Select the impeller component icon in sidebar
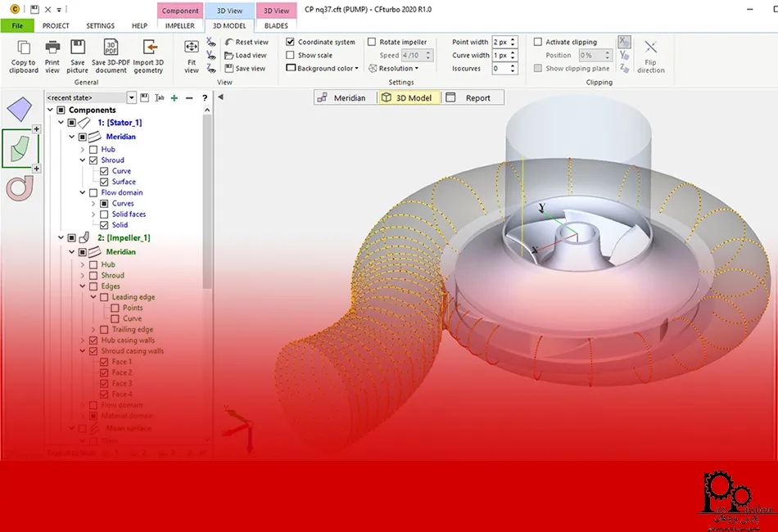Screen dimensions: 778x532 pos(20,148)
